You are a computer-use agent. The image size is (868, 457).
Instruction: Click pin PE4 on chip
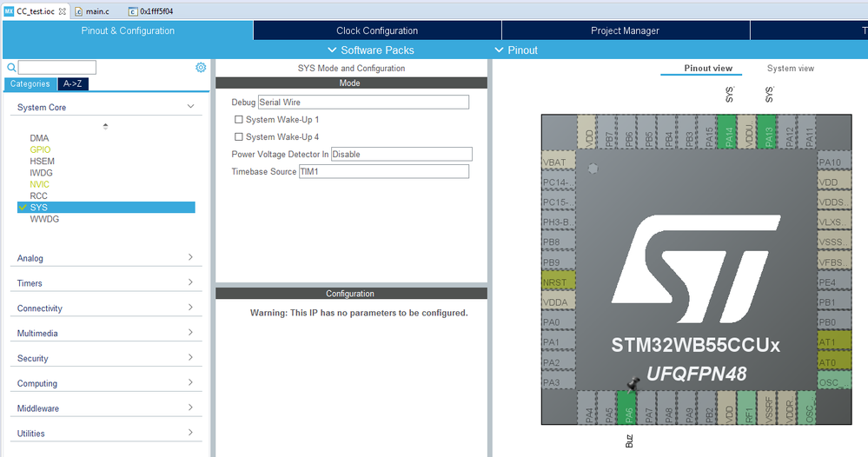coord(835,281)
